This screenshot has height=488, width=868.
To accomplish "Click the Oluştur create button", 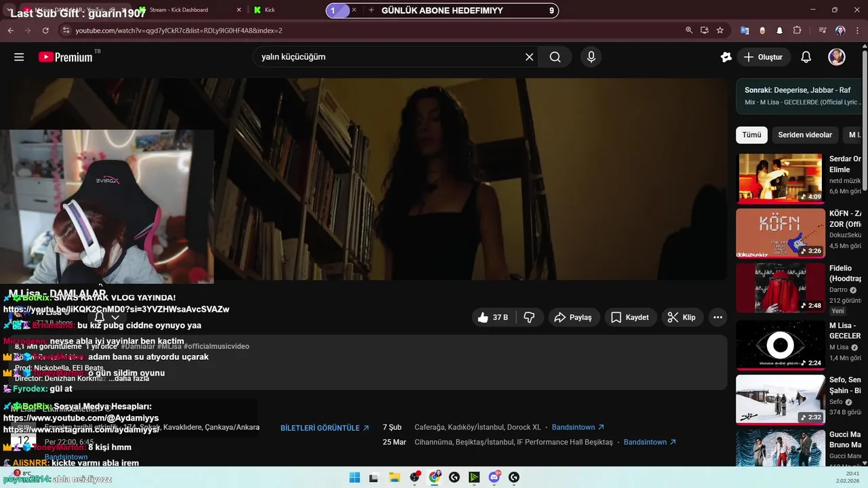I will pos(763,57).
